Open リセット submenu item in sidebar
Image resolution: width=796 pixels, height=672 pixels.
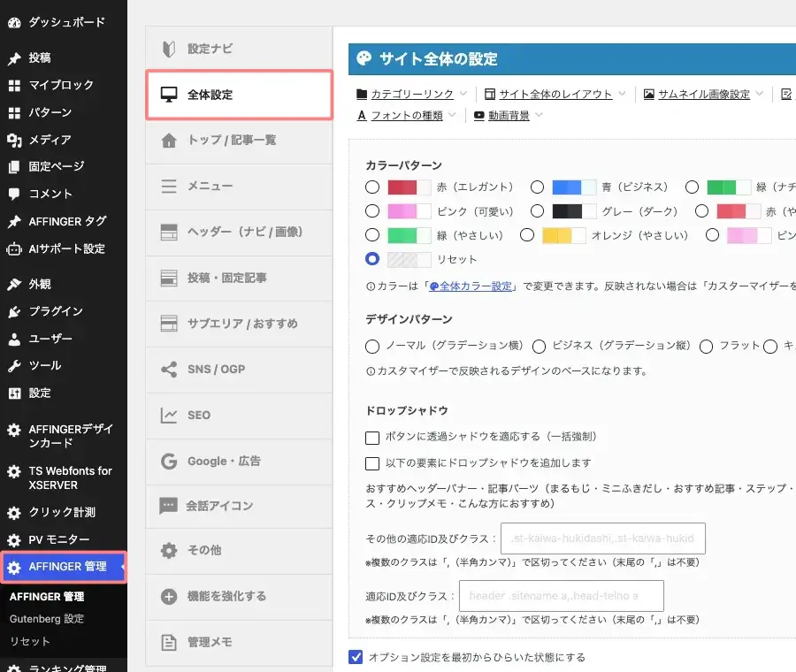point(29,642)
